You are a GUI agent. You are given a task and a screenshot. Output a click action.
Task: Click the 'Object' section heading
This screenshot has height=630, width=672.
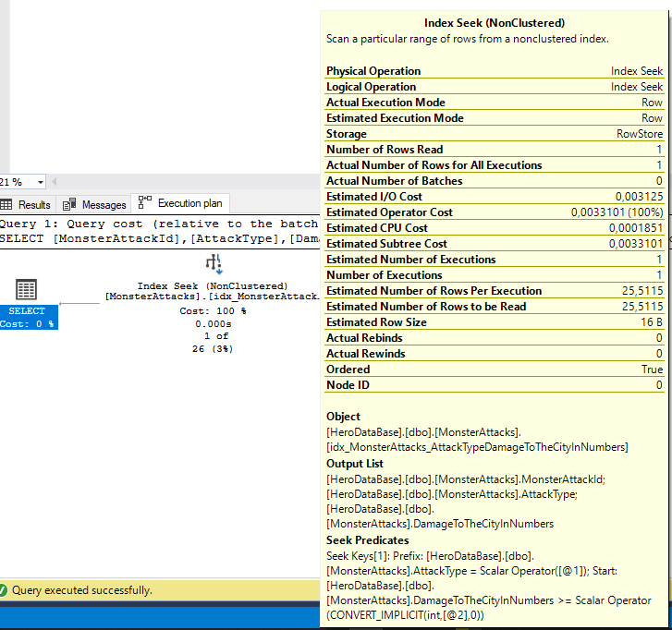343,417
